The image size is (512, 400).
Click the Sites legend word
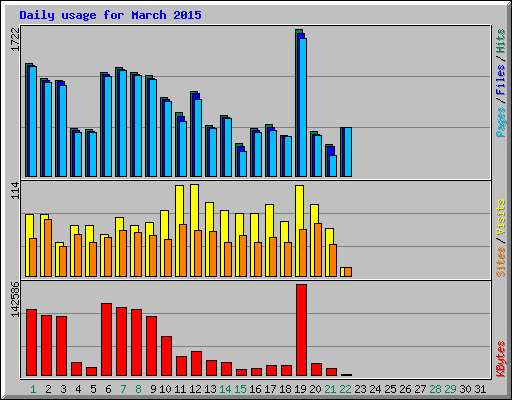coord(500,262)
